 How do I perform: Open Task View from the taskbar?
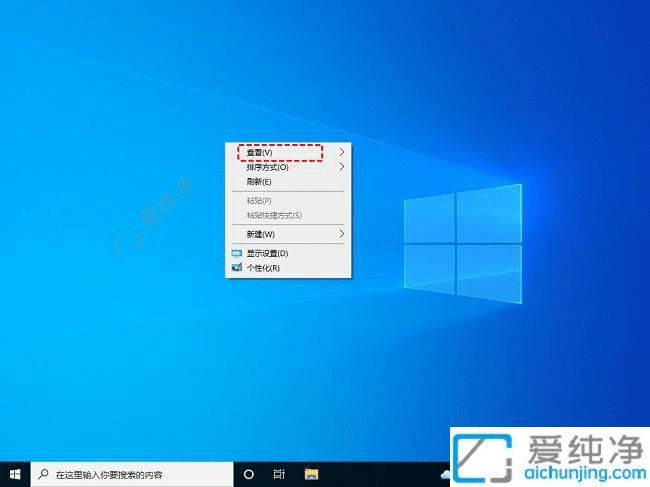tap(279, 474)
